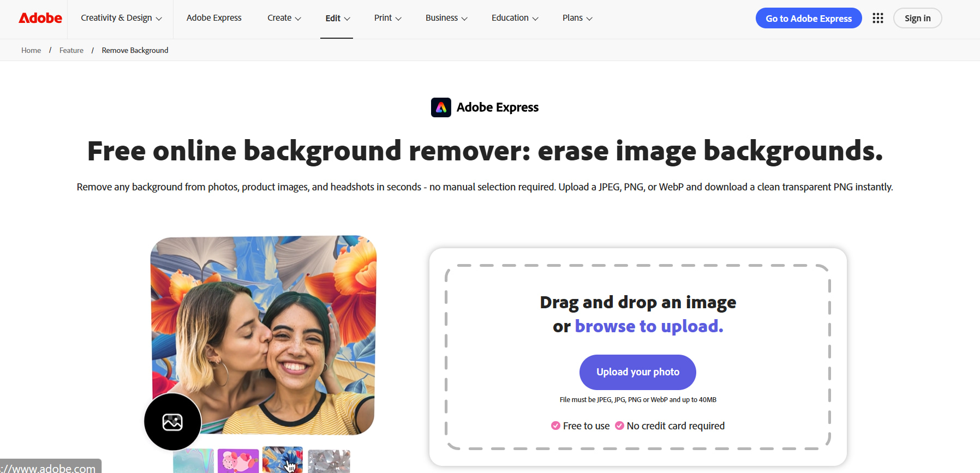The width and height of the screenshot is (980, 473).
Task: Click the browse to upload link
Action: click(649, 326)
